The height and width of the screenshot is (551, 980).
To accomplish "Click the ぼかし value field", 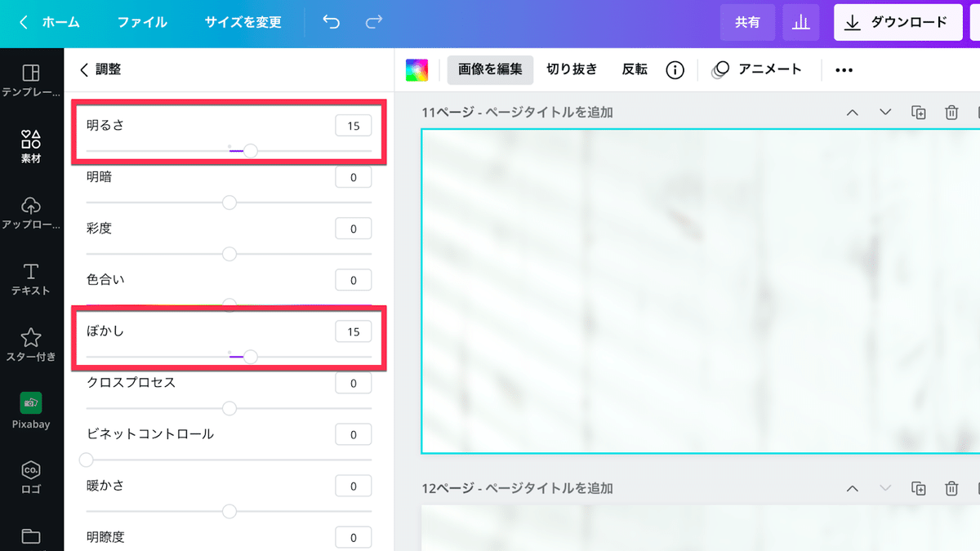I will point(354,331).
